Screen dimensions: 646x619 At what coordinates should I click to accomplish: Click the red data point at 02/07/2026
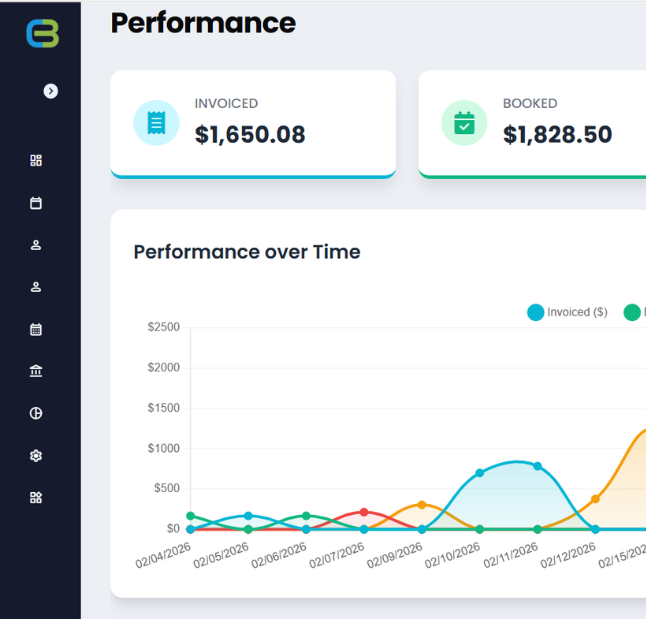pyautogui.click(x=364, y=512)
